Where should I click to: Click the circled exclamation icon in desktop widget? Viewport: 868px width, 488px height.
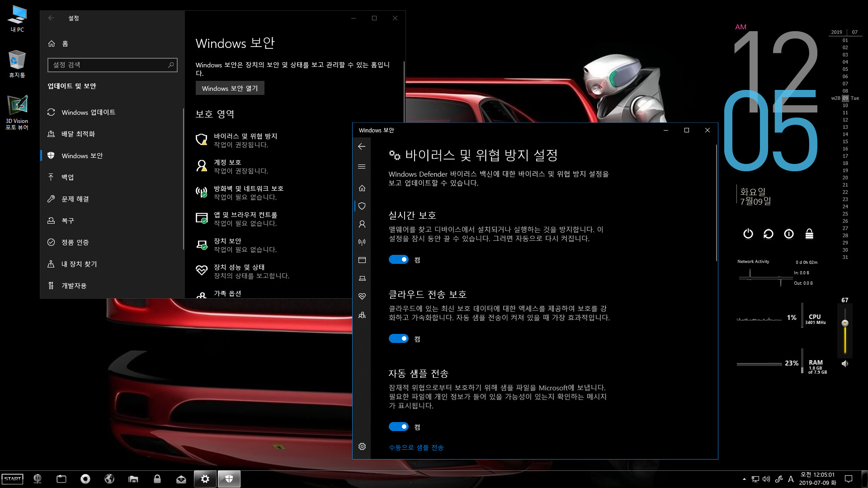[789, 234]
